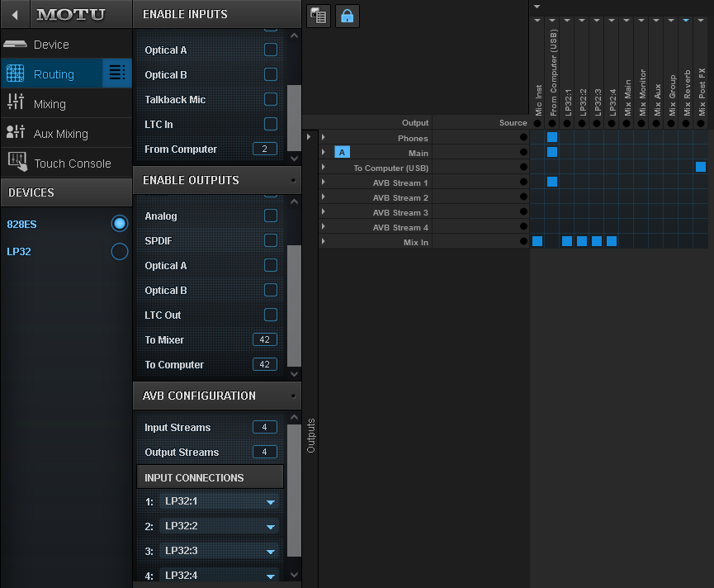
Task: Enable Analog output checkbox
Action: click(271, 216)
